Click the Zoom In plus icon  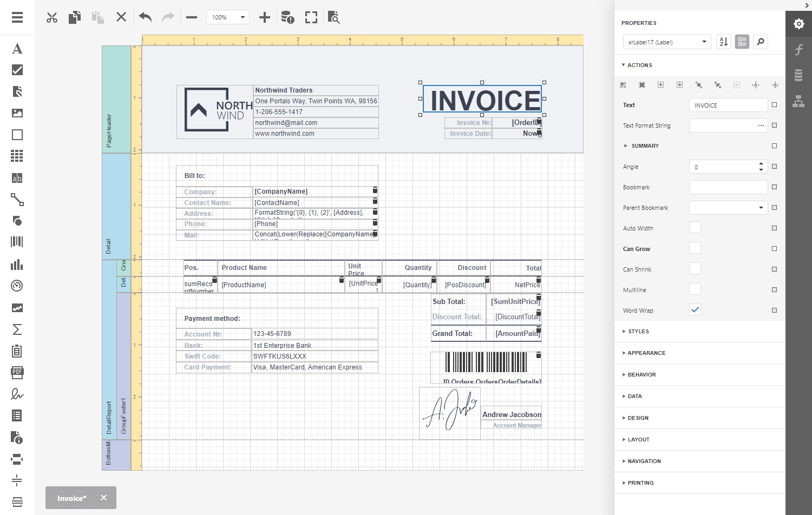tap(264, 17)
